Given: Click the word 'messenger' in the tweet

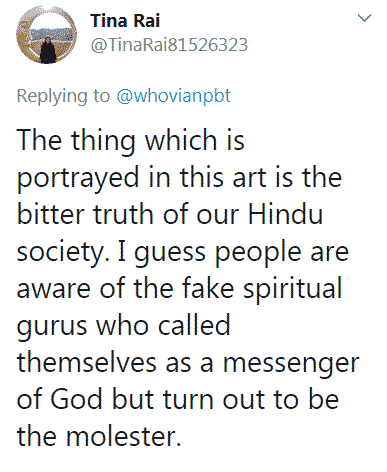Looking at the screenshot, I should tap(291, 364).
